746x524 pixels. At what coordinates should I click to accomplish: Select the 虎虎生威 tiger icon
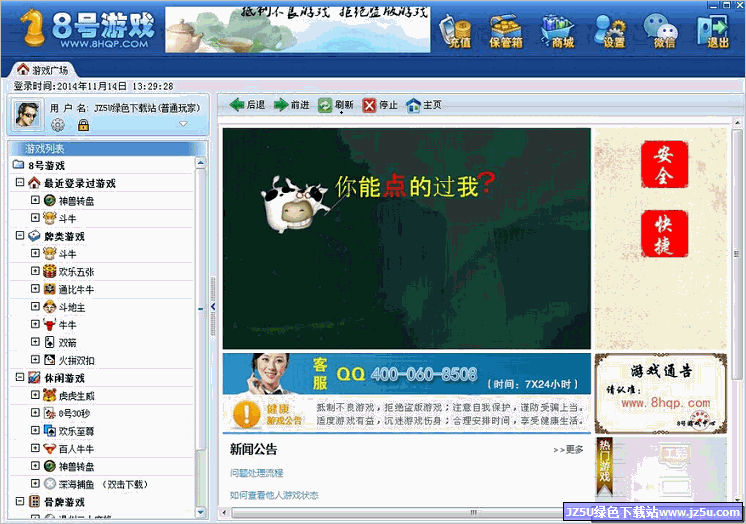49,395
